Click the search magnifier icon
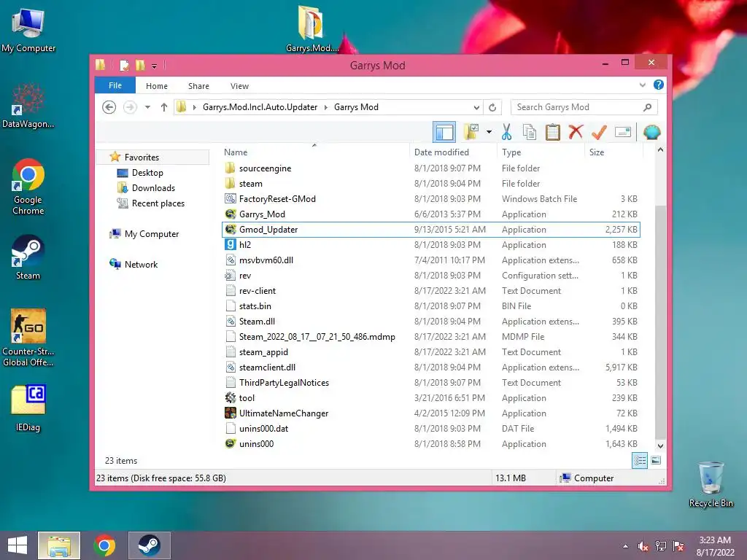The height and width of the screenshot is (560, 747). tap(647, 107)
